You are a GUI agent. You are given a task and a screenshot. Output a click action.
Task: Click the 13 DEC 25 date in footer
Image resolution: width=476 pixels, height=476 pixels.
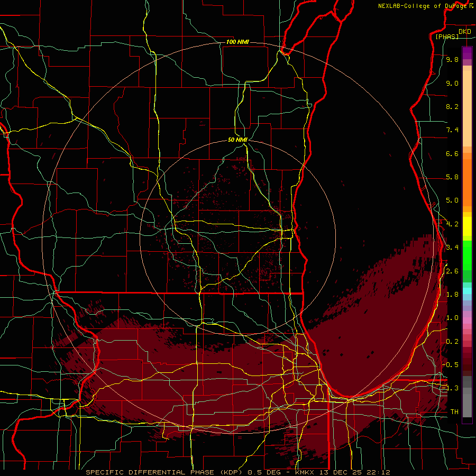(x=342, y=472)
